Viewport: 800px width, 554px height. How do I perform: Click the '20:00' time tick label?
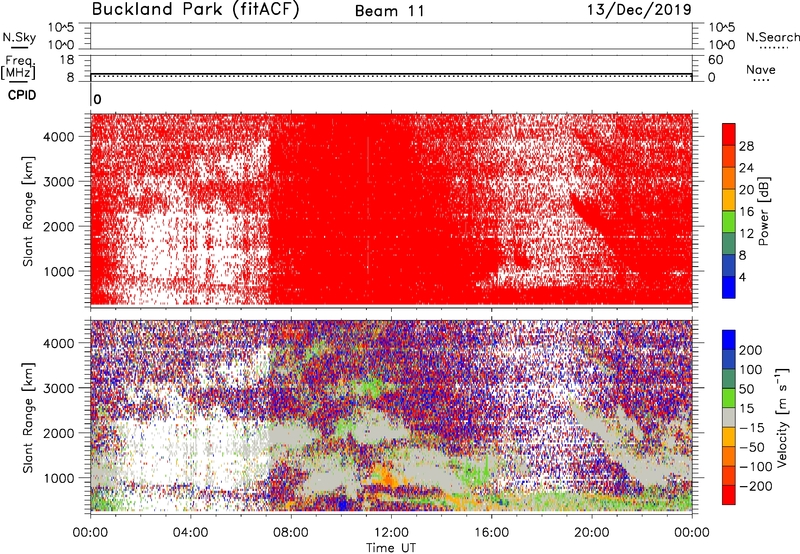(592, 533)
